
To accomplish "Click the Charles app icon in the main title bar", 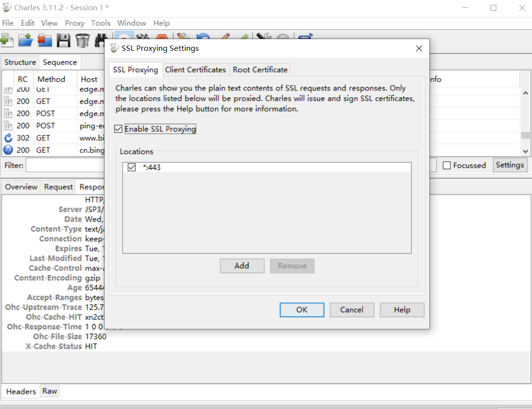I will click(7, 7).
